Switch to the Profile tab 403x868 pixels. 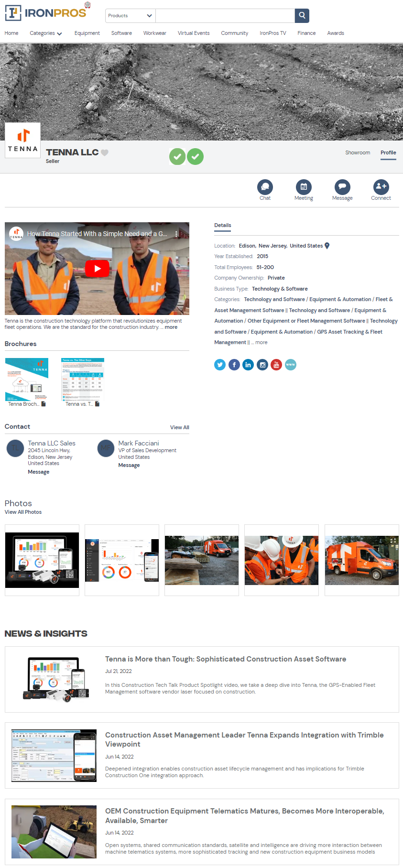388,153
